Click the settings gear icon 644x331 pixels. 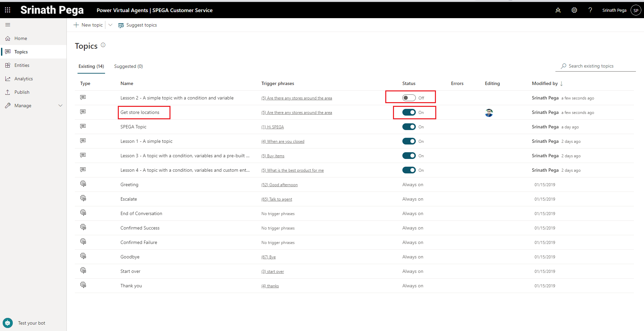tap(574, 10)
